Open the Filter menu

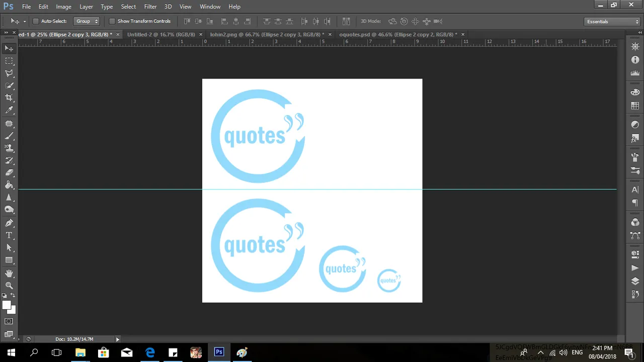[150, 7]
